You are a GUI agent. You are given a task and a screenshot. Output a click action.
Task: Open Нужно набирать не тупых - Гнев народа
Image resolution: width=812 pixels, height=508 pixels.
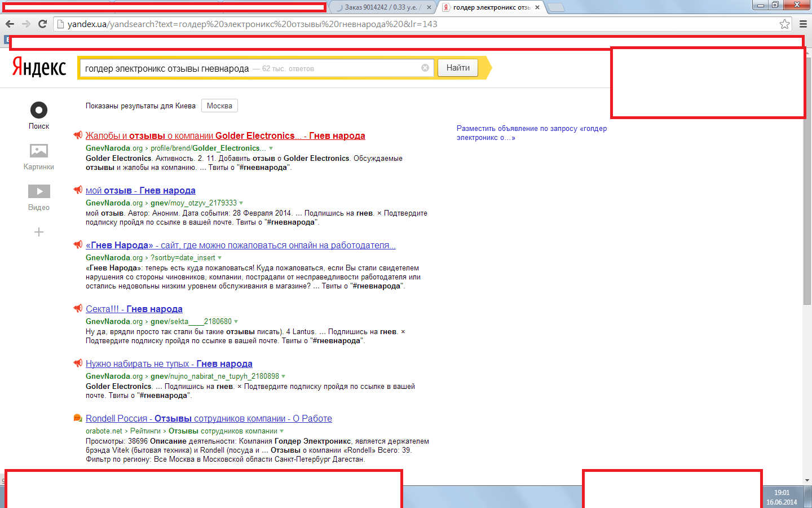click(x=169, y=364)
